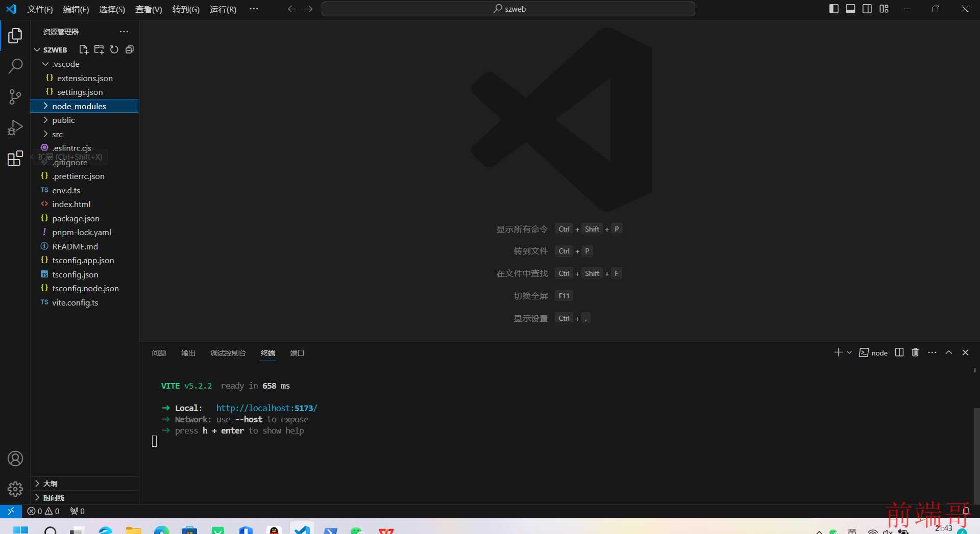Open Windows Start menu
The image size is (980, 534).
pos(20,530)
